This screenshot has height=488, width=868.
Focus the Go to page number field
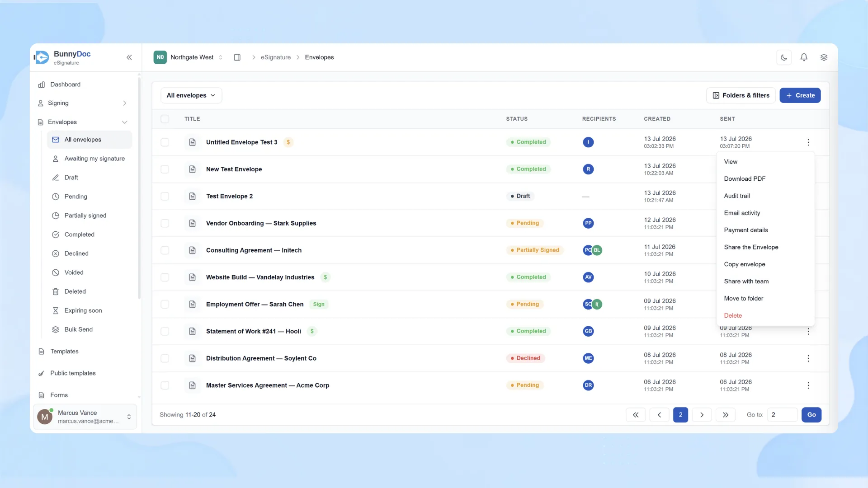782,415
